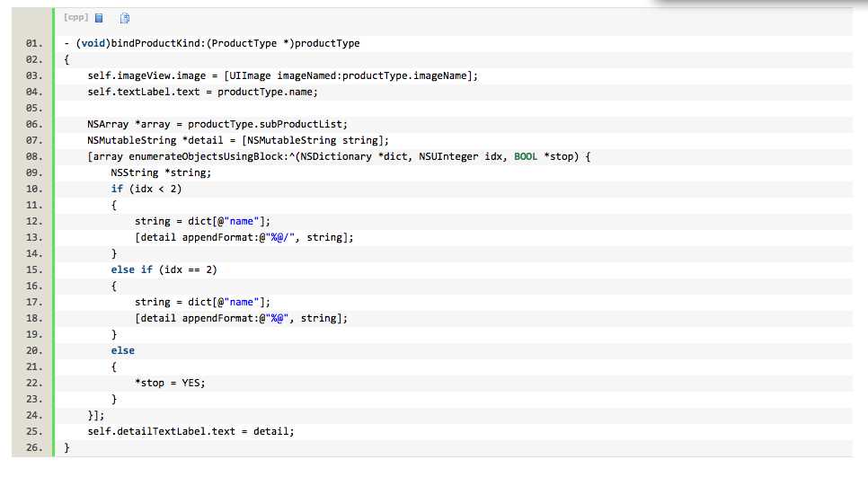Click the NSArray *array declaration line
The width and height of the screenshot is (868, 477).
(x=217, y=124)
